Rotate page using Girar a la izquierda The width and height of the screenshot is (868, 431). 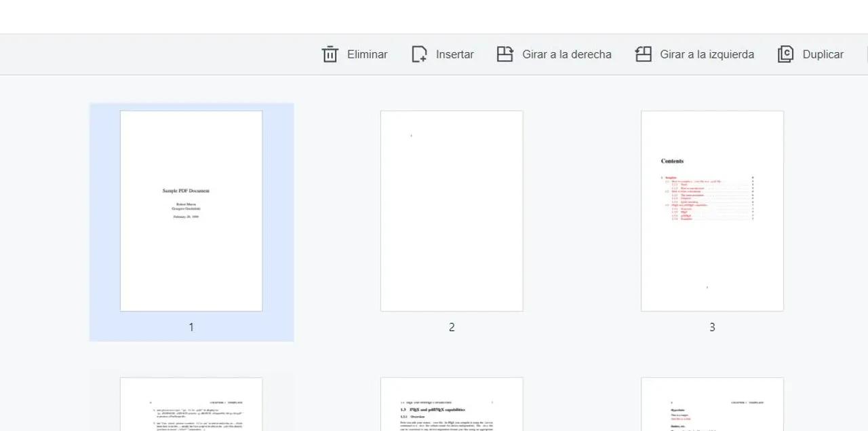coord(707,54)
